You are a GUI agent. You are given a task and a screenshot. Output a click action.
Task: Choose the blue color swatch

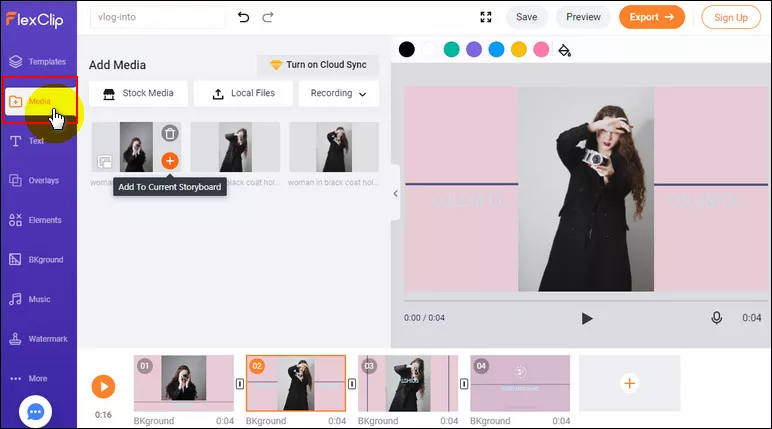496,49
